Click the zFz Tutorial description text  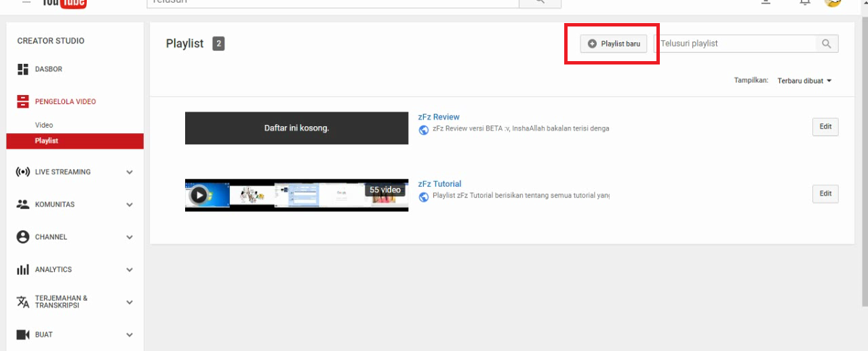click(x=521, y=196)
